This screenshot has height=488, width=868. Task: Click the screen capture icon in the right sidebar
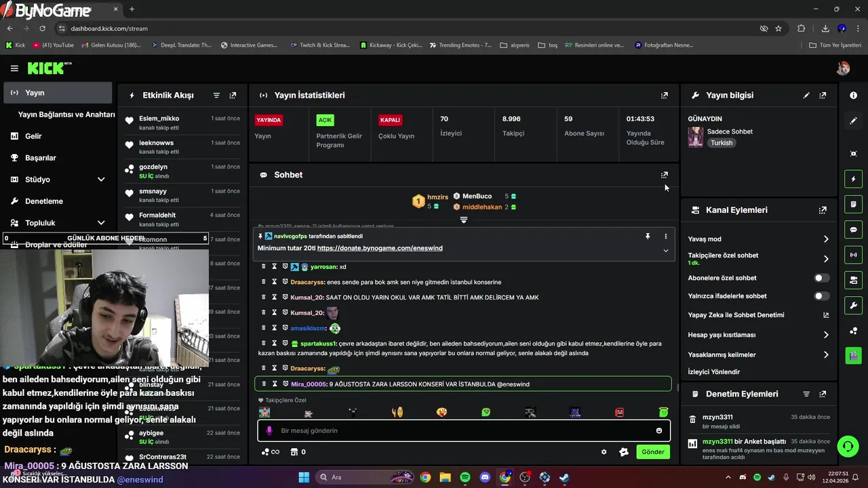853,154
